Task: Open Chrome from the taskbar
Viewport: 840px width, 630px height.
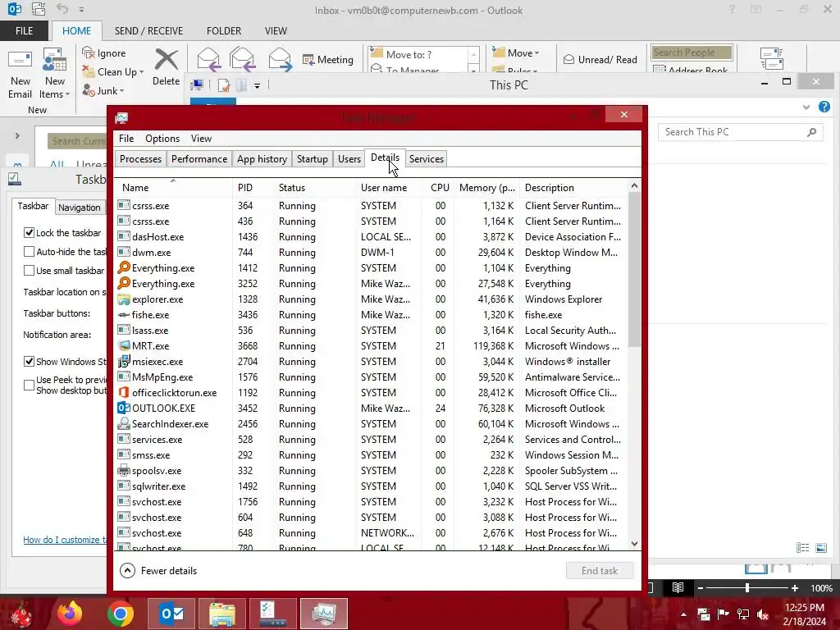Action: [120, 614]
